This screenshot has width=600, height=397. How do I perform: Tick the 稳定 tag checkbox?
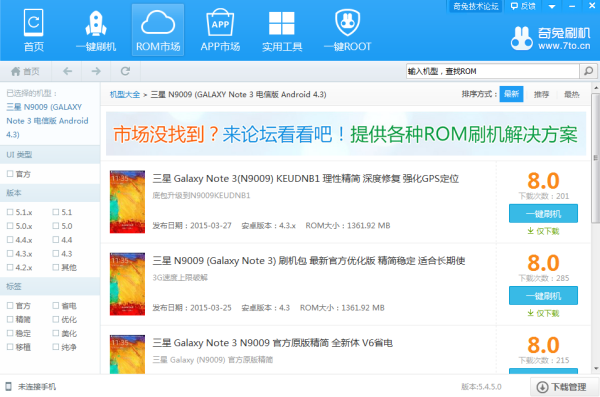pos(10,333)
